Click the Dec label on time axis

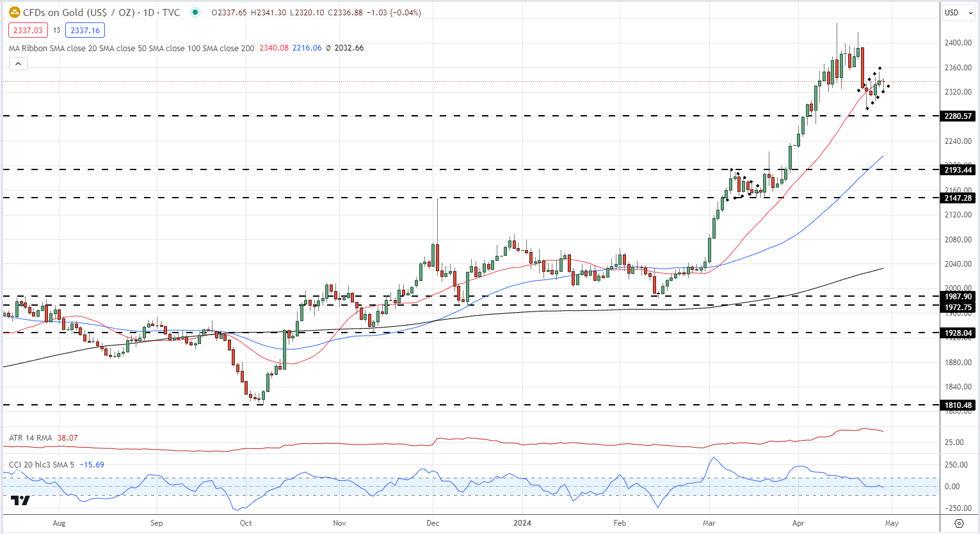point(433,523)
